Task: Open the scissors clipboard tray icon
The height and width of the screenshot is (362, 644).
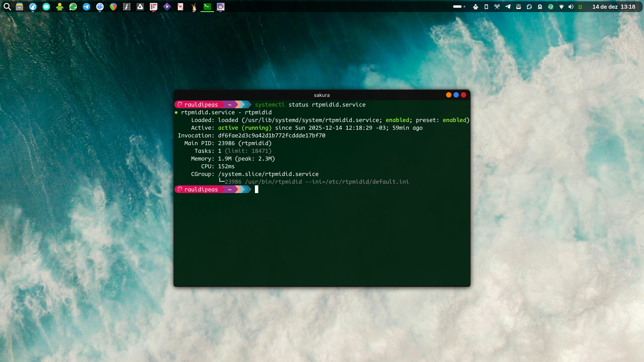Action: tap(497, 7)
